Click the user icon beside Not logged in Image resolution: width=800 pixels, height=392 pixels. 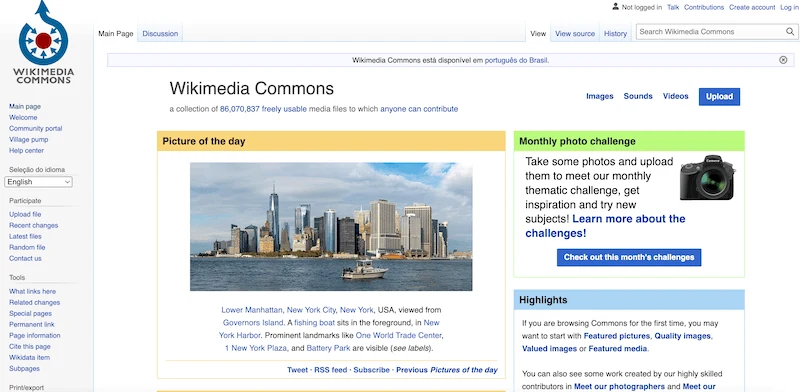click(615, 7)
